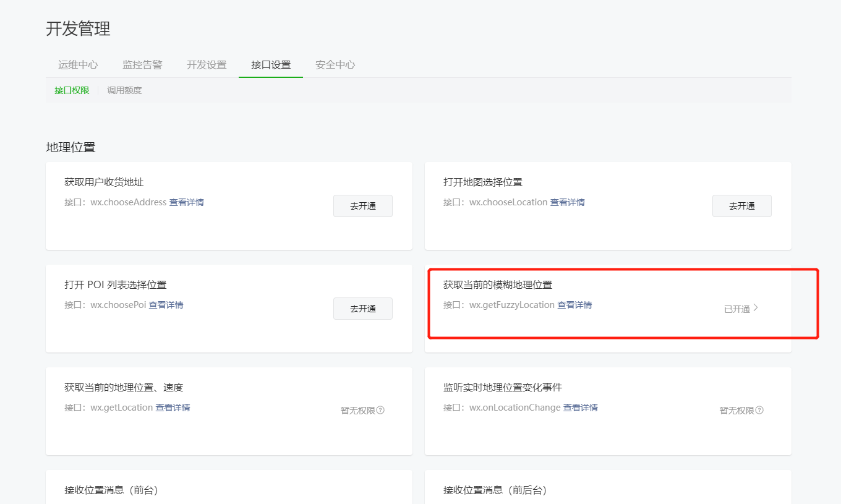Open the 开发设置 tab
This screenshot has width=841, height=504.
207,65
